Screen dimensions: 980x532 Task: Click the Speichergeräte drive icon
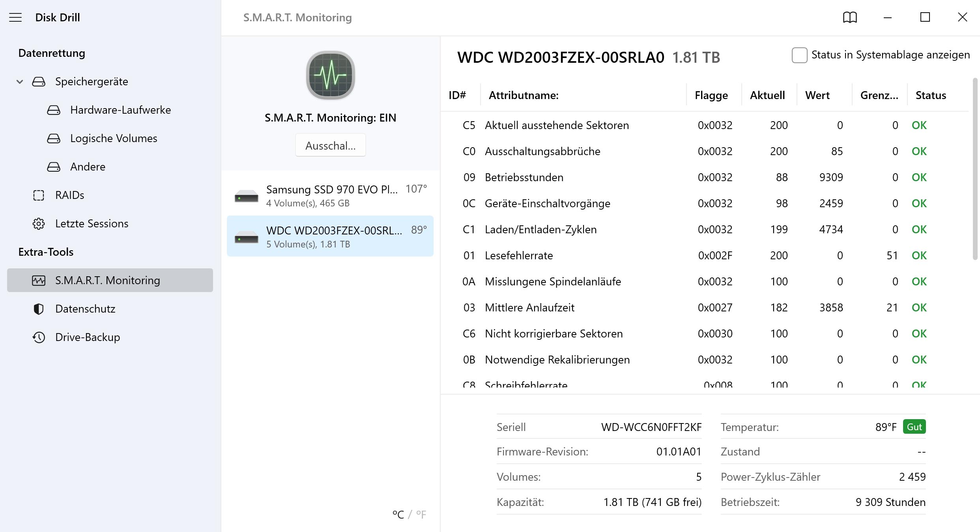point(39,82)
